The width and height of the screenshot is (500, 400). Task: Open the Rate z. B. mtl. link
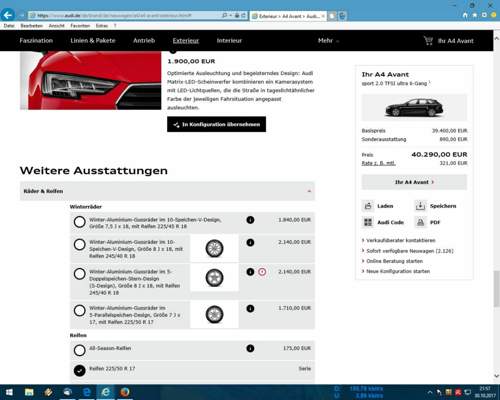[x=378, y=163]
